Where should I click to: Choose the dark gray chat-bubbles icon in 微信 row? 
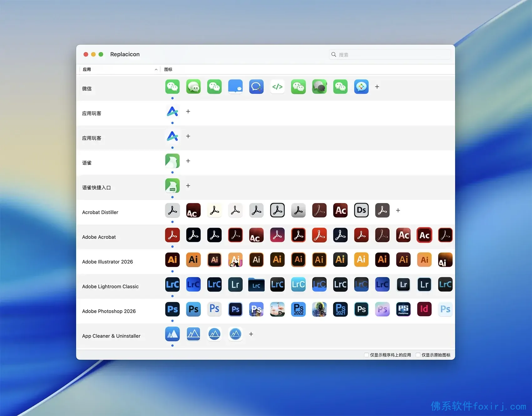click(x=319, y=87)
